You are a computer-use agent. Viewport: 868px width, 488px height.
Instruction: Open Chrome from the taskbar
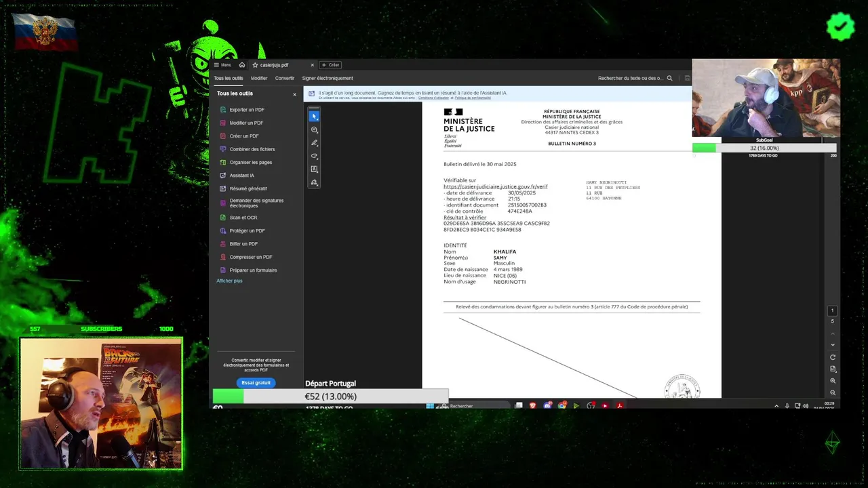pos(562,406)
